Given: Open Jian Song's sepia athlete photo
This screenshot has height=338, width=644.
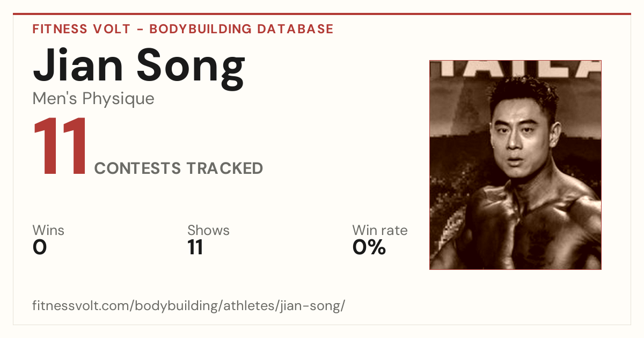Looking at the screenshot, I should point(516,165).
